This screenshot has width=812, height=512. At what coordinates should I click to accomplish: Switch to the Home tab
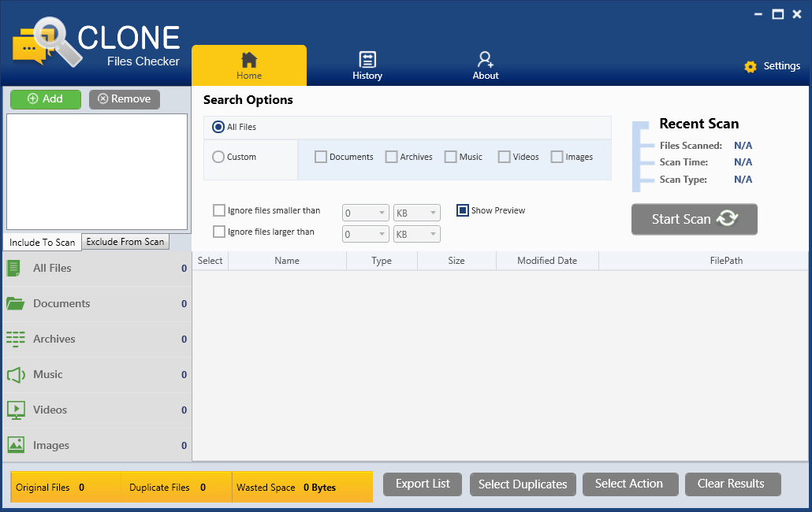249,65
